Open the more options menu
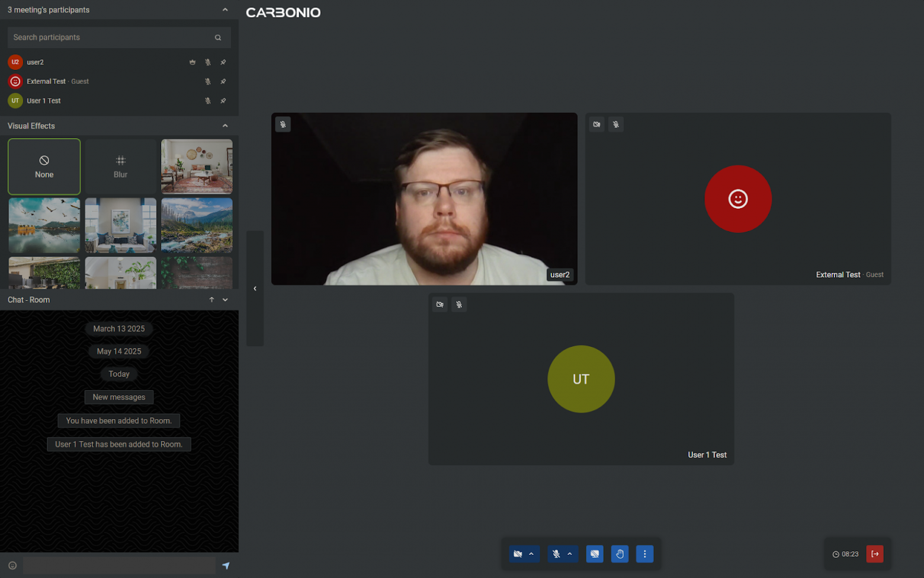This screenshot has height=578, width=924. [x=644, y=554]
